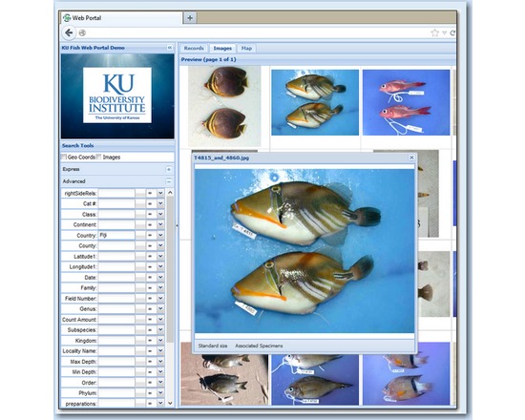The height and width of the screenshot is (420, 525).
Task: Toggle the = operator for Phylum field
Action: [x=150, y=393]
